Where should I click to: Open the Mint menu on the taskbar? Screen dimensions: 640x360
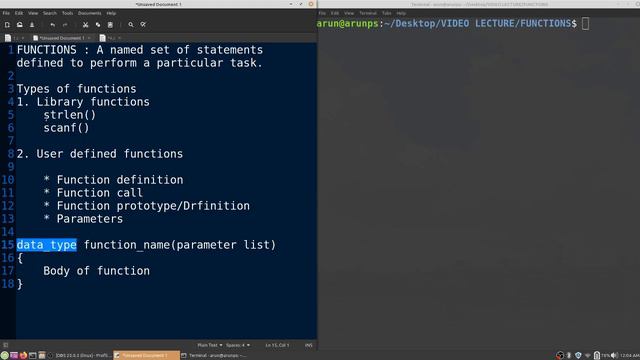[x=4, y=356]
